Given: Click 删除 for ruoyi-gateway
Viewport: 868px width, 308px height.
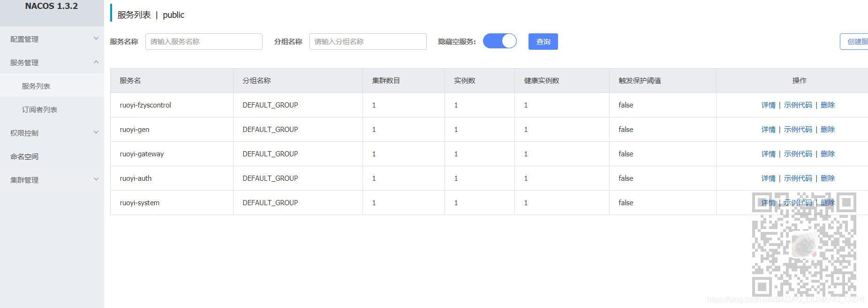Looking at the screenshot, I should click(x=828, y=154).
